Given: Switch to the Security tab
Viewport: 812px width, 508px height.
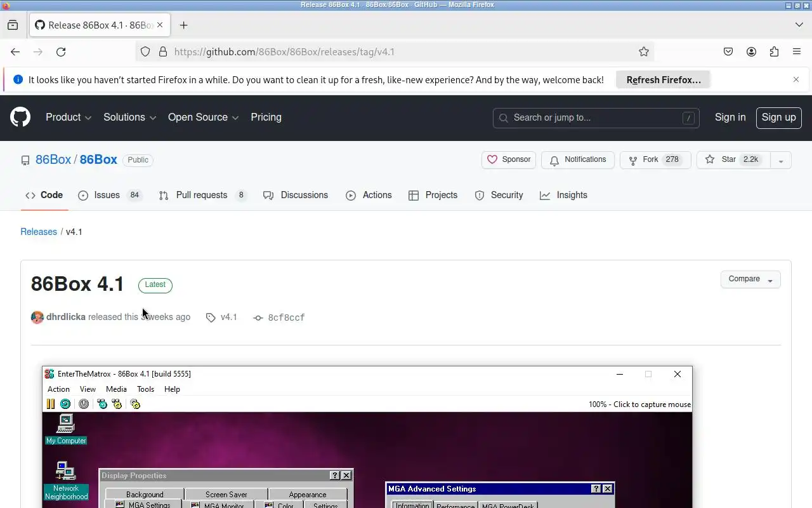Looking at the screenshot, I should point(499,196).
